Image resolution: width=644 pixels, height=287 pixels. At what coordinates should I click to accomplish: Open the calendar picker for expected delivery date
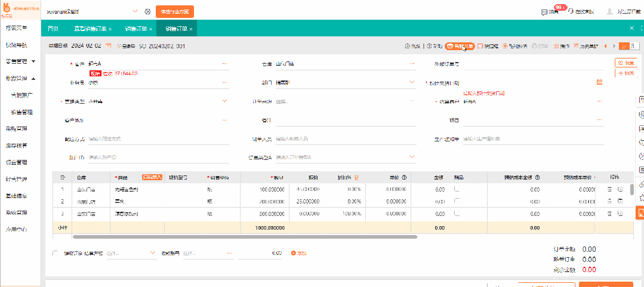click(x=599, y=82)
